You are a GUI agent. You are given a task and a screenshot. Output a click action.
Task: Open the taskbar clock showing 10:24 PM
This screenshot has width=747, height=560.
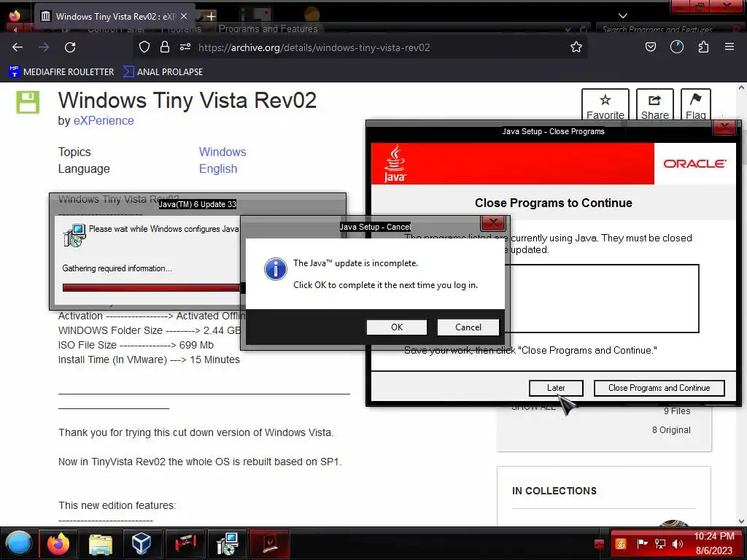(x=713, y=543)
